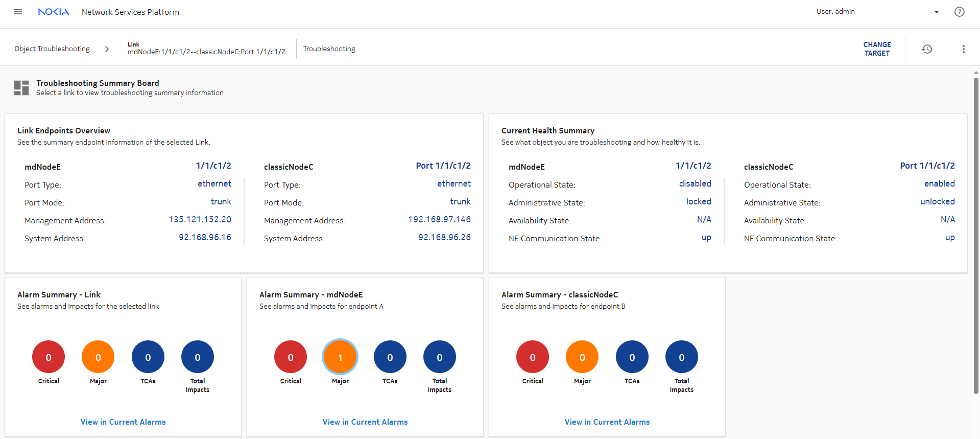Open View in Current Alarms for Link
This screenshot has height=439, width=980.
[123, 422]
